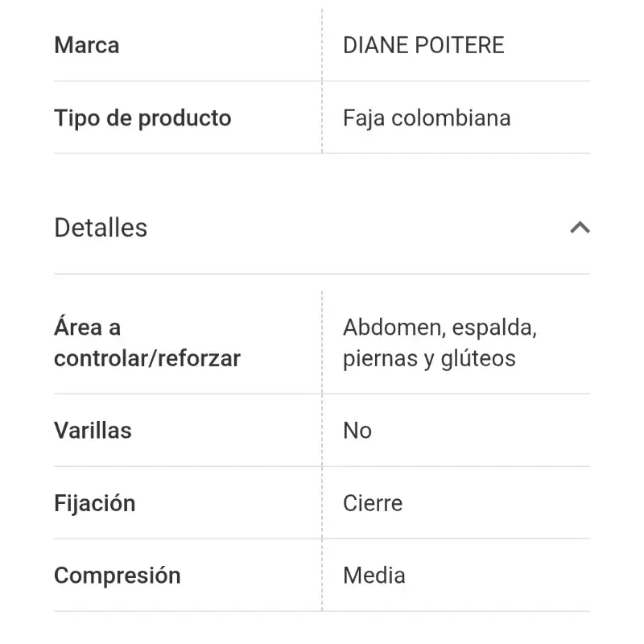The width and height of the screenshot is (644, 644).
Task: Click the Detalles section header
Action: point(100,228)
